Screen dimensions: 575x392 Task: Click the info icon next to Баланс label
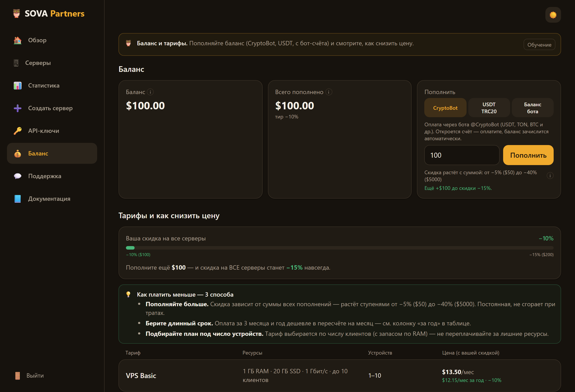click(150, 92)
